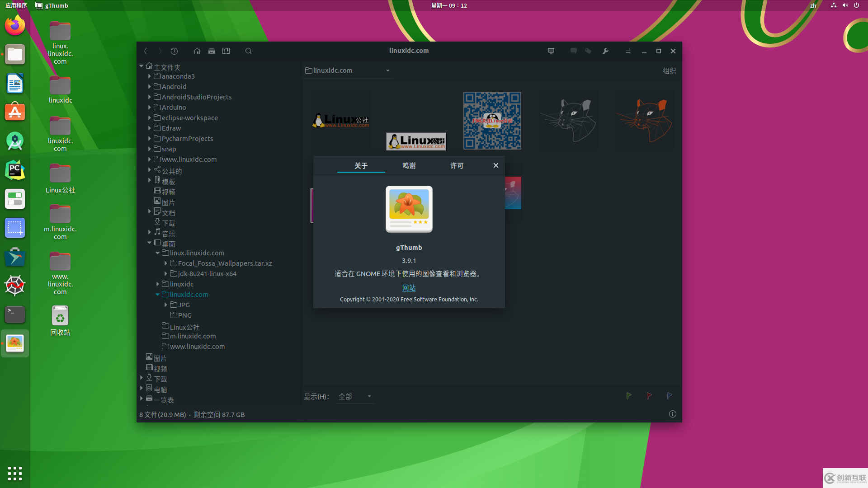Click the forward navigation arrow
The image size is (868, 488).
pyautogui.click(x=160, y=51)
